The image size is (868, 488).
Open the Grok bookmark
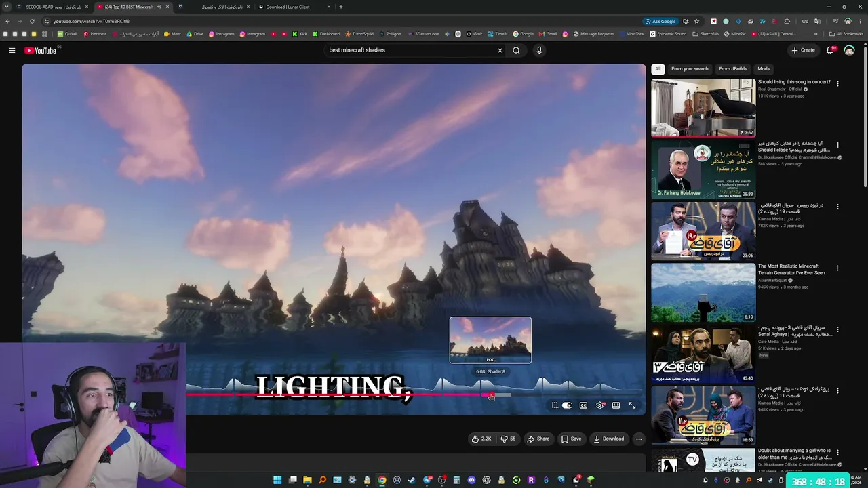click(474, 34)
